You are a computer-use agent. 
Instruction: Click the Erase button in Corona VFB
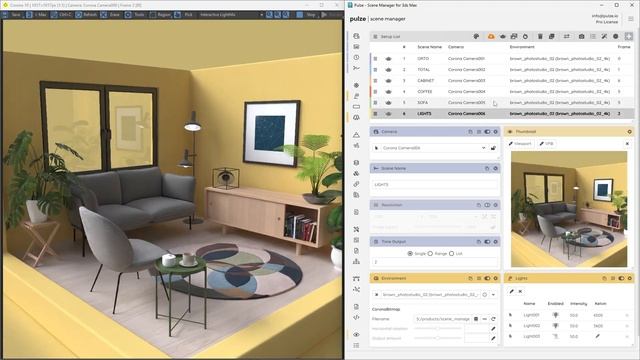click(x=110, y=15)
